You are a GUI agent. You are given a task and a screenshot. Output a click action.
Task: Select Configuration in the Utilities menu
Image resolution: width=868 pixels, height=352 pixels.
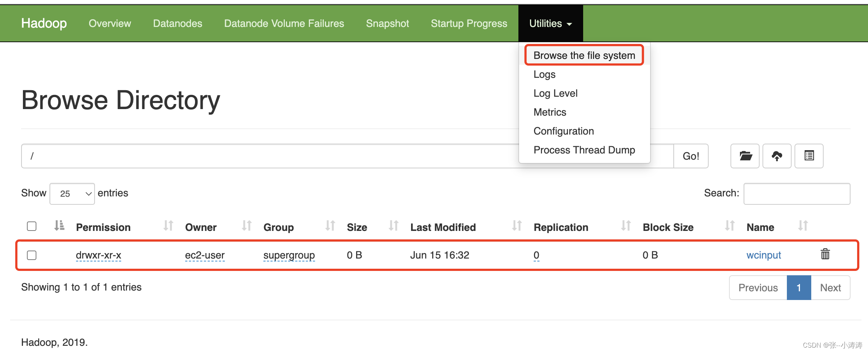(564, 131)
